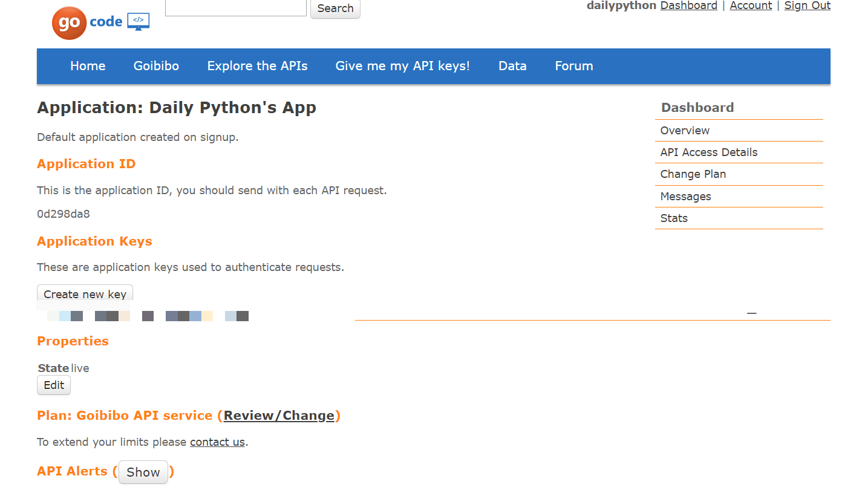Open the Explore the APIs page

[257, 66]
